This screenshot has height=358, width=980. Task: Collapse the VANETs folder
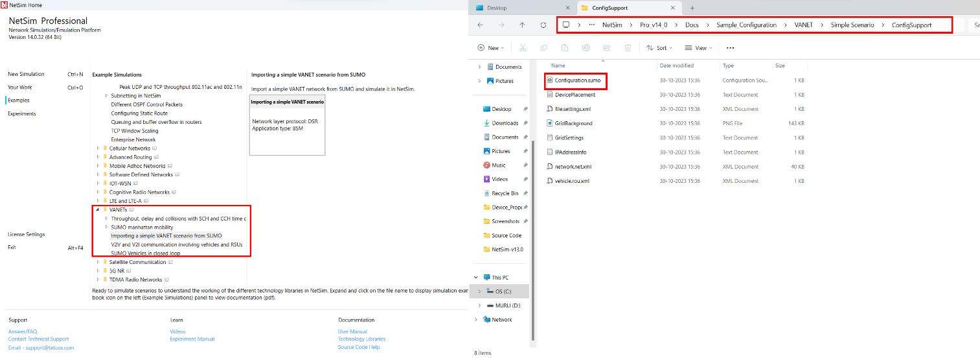coord(98,210)
